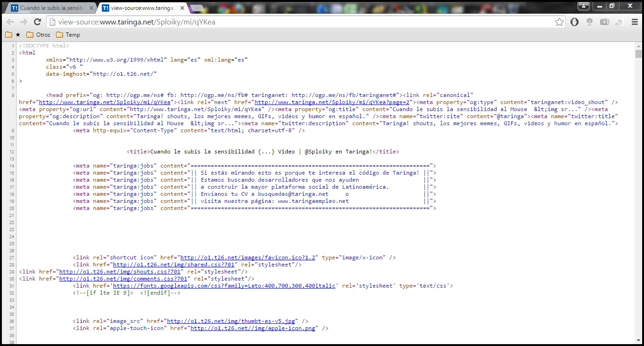The width and height of the screenshot is (644, 346).
Task: Go forward with the forward arrow
Action: click(24, 22)
